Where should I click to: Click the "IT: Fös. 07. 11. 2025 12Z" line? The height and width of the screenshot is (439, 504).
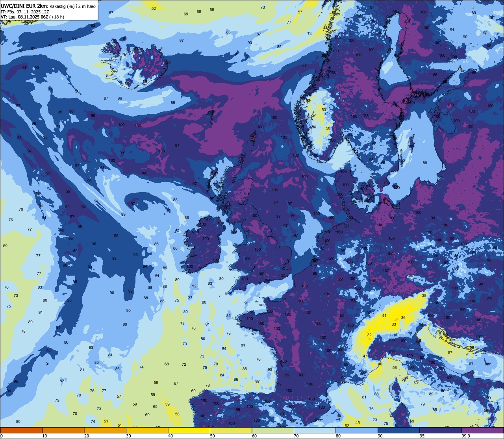click(x=25, y=11)
